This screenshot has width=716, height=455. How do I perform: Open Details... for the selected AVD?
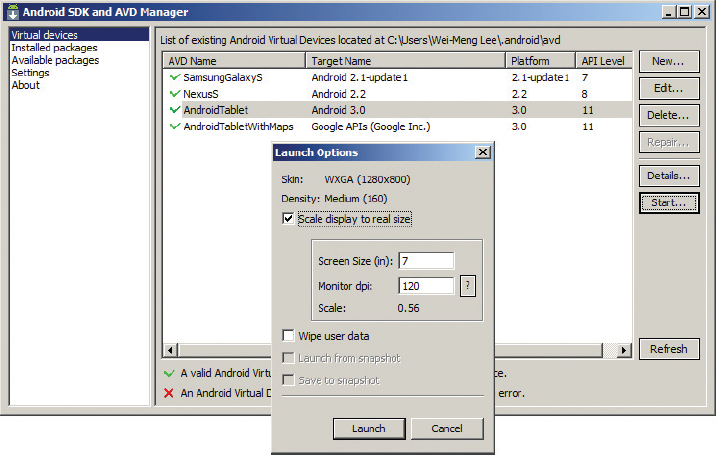tap(669, 175)
